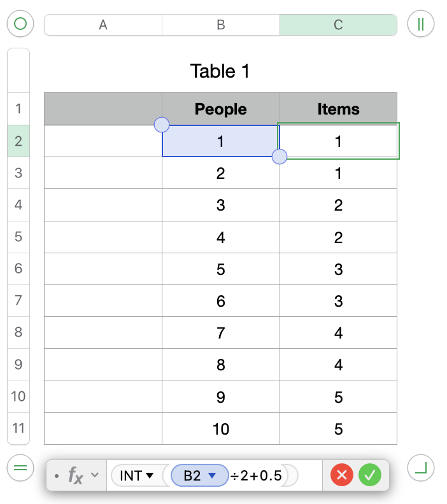Screen dimensions: 447x504
Task: Click the People cell containing 10
Action: click(x=221, y=429)
